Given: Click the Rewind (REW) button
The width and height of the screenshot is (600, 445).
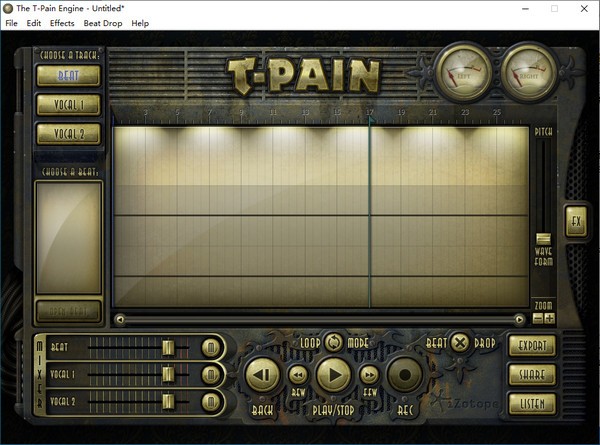Looking at the screenshot, I should coord(298,374).
